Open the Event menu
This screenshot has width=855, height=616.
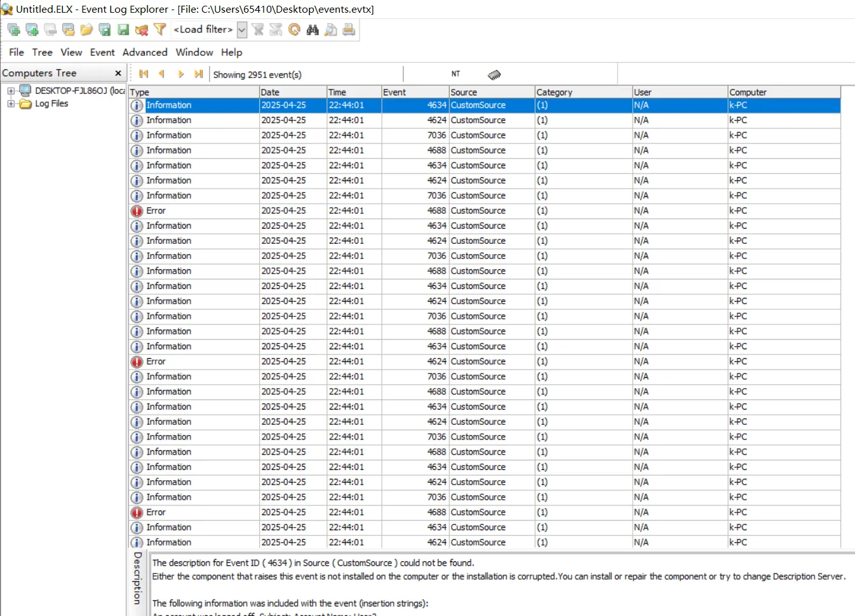102,52
